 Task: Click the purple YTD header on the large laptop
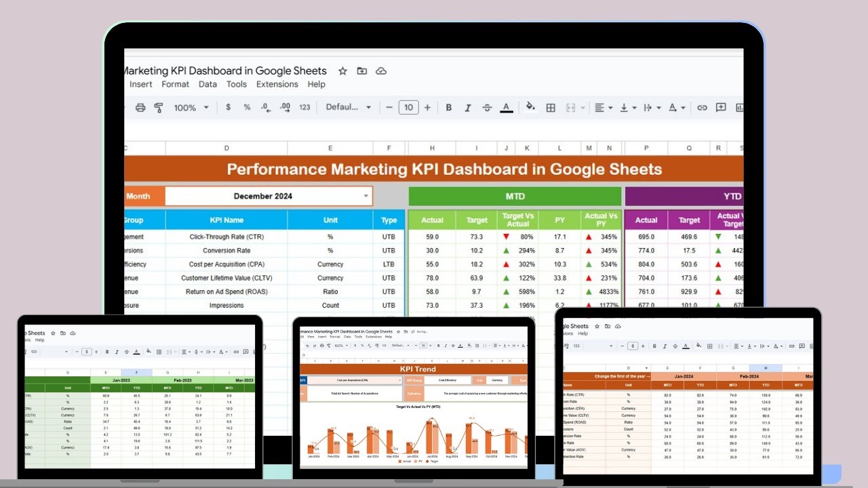(x=684, y=197)
